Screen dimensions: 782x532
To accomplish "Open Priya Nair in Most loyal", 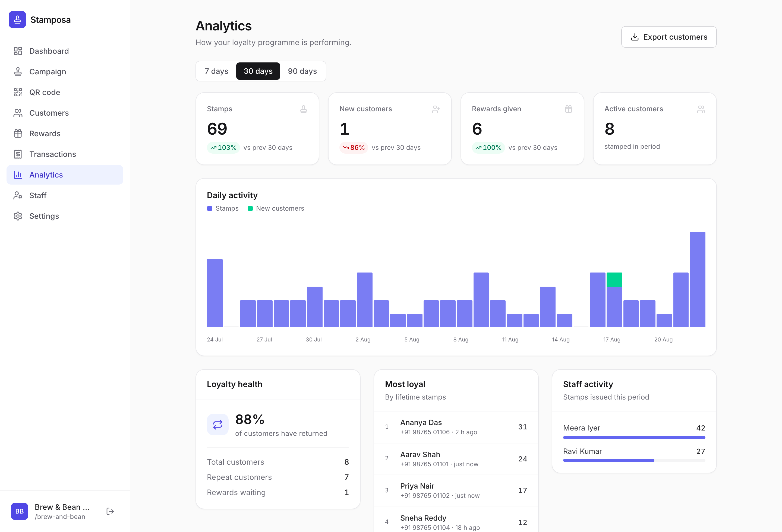I will (456, 491).
